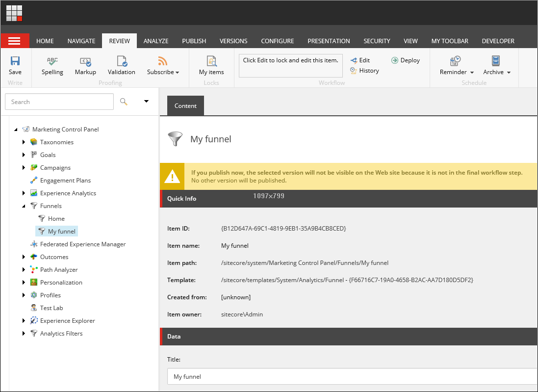Click the Taxonomies books icon
The width and height of the screenshot is (538, 392).
click(x=34, y=142)
